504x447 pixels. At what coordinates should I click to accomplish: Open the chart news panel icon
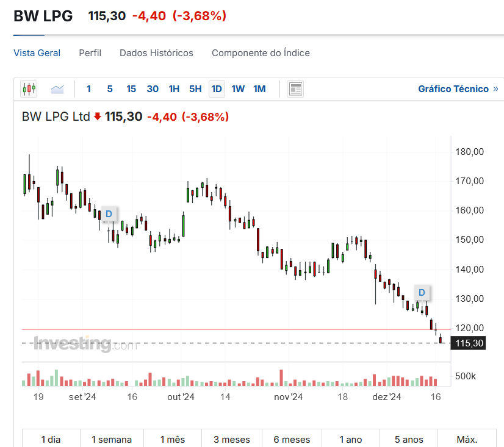295,89
